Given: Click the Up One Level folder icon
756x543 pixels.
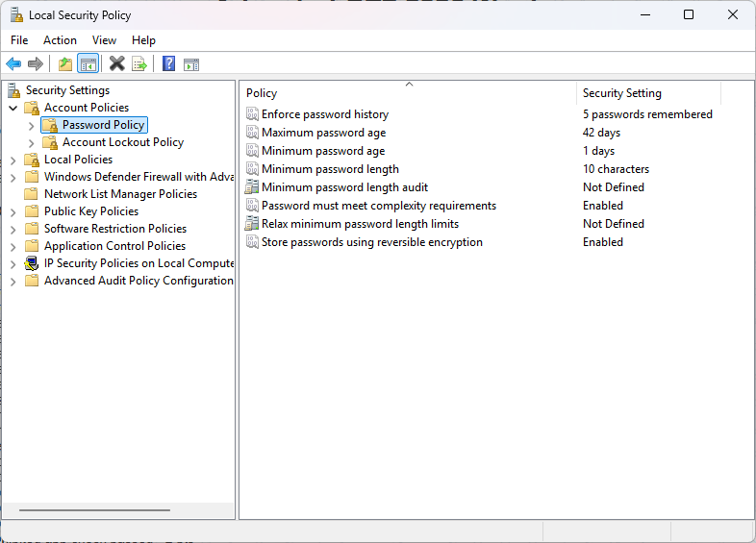Looking at the screenshot, I should pyautogui.click(x=65, y=64).
